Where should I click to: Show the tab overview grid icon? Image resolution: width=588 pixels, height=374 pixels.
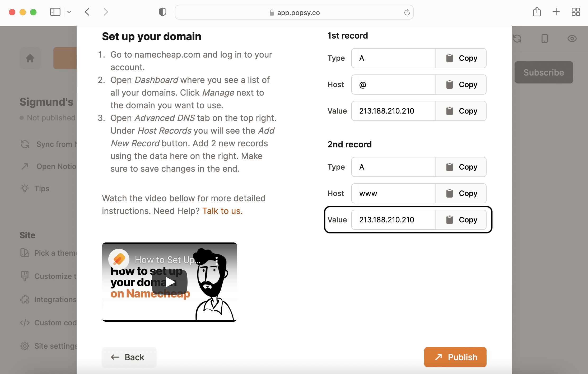[x=576, y=12]
